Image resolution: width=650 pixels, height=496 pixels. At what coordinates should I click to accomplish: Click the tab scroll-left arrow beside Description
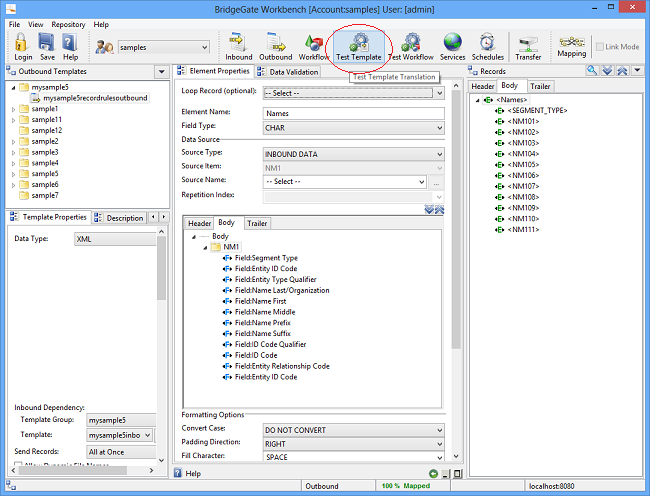[x=153, y=217]
